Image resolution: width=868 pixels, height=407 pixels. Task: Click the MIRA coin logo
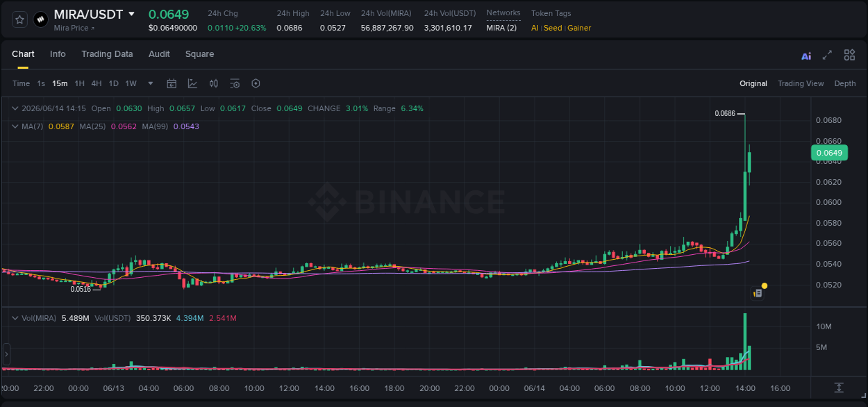tap(41, 19)
